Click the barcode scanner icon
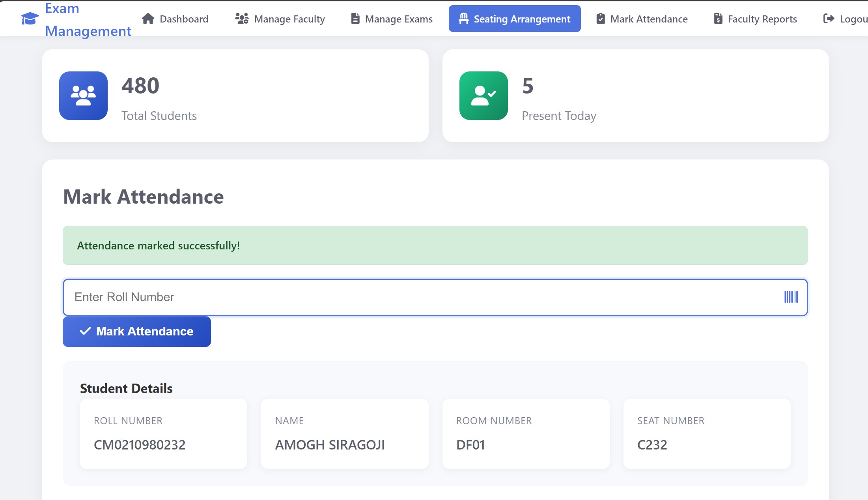 pyautogui.click(x=791, y=297)
